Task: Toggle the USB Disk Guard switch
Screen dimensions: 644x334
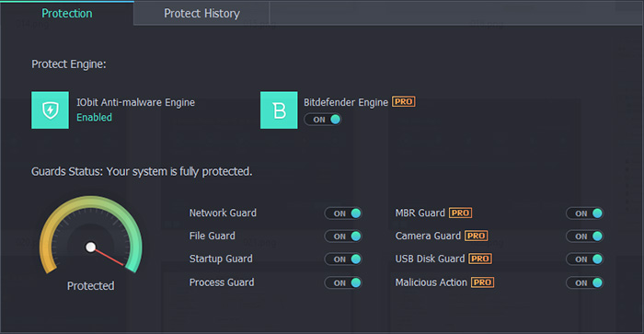Action: [584, 259]
